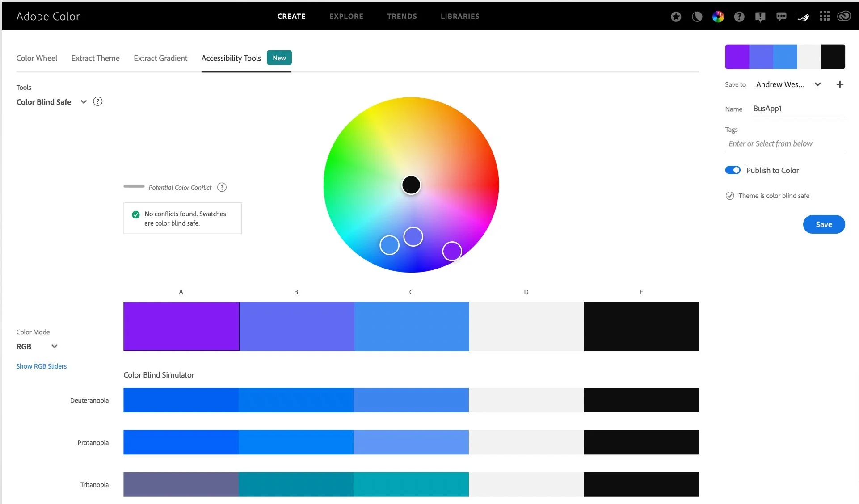
Task: Switch to the Extract Gradient tab
Action: (160, 58)
